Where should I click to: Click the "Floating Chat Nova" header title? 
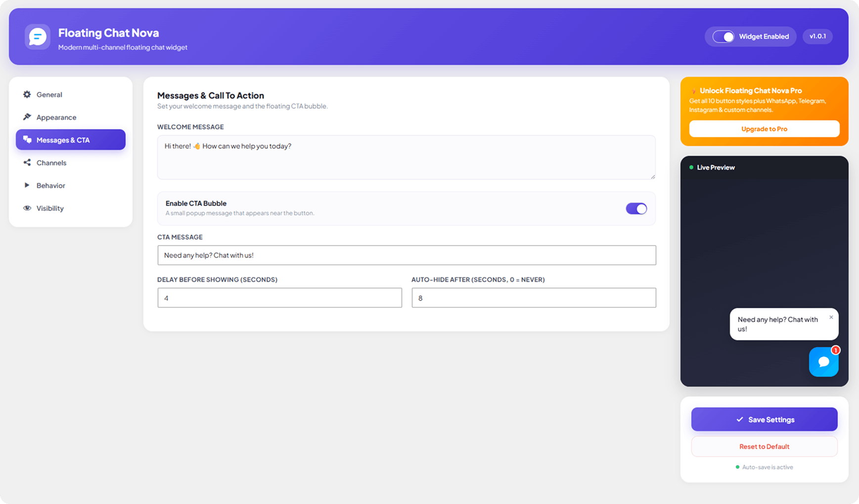[x=108, y=33]
